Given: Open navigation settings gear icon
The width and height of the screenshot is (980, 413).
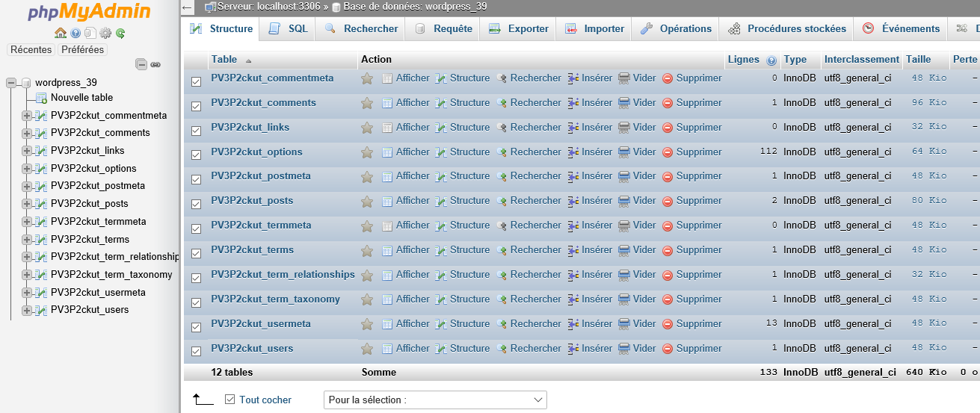Looking at the screenshot, I should click(x=105, y=33).
